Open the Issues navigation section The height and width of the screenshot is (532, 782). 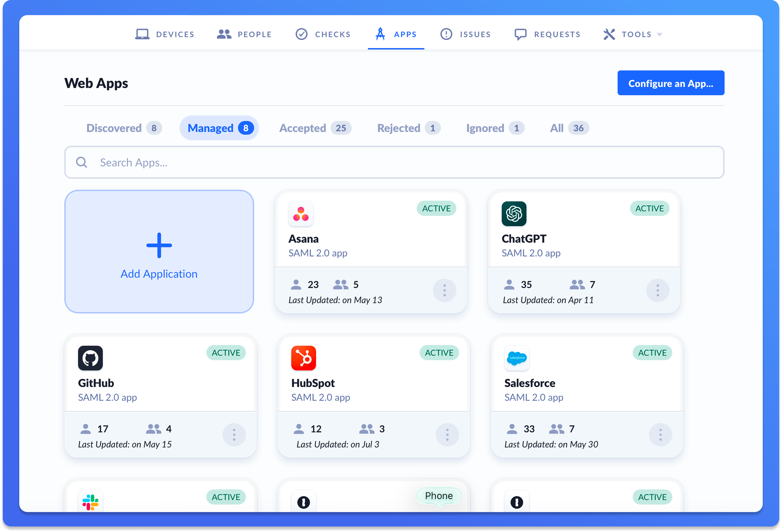[465, 34]
